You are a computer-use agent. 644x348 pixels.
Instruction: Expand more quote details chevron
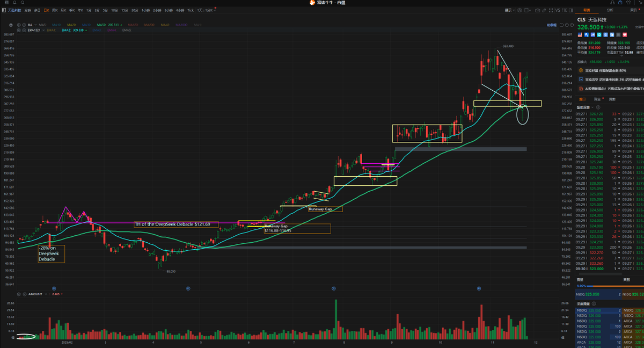pos(621,55)
